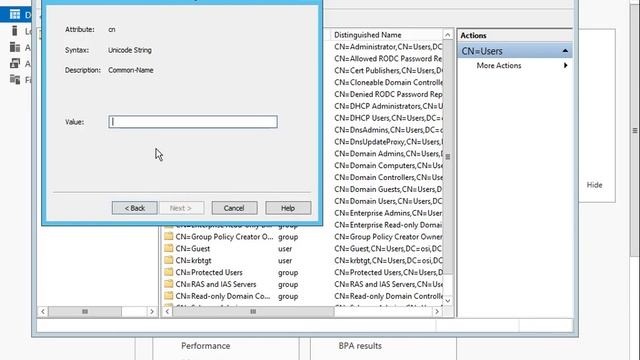Screen dimensions: 640x360
Task: Click CN=Allowed RODC Password distinguished name
Action: tap(388, 58)
